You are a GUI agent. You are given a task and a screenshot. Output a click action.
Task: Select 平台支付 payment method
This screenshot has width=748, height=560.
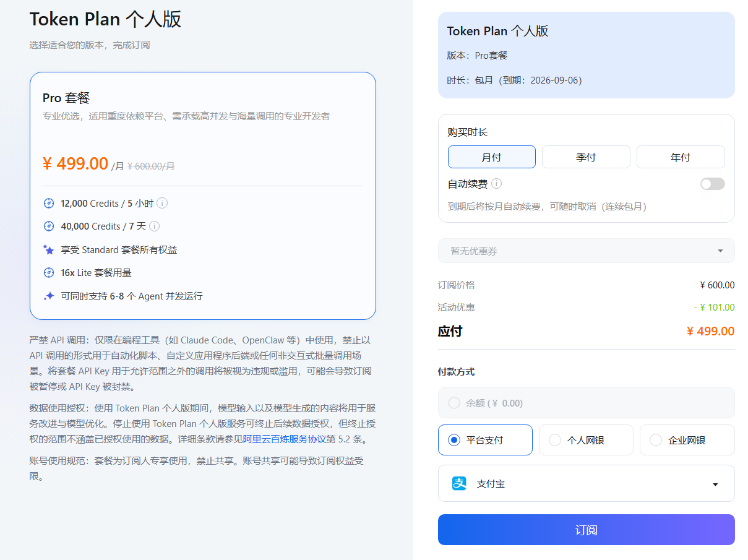(485, 440)
